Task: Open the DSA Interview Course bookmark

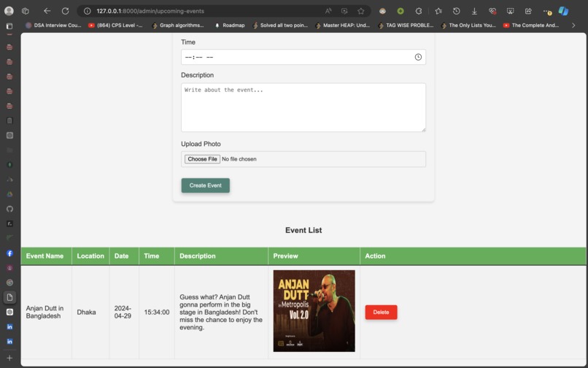Action: [54, 25]
